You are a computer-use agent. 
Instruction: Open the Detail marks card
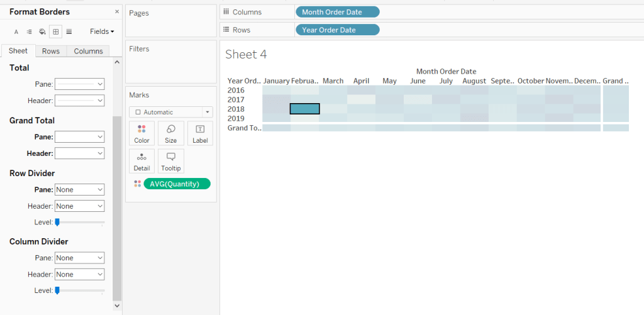[142, 162]
